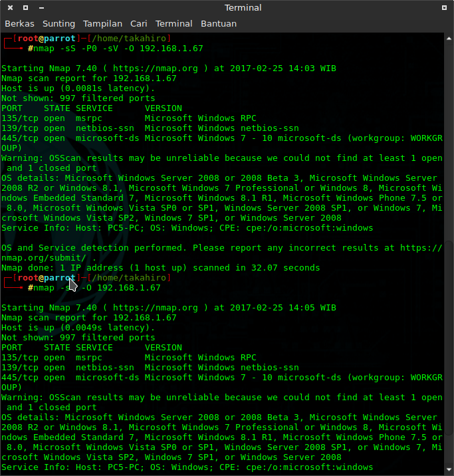454x476 pixels.
Task: Click the scrollbar down arrow
Action: click(x=449, y=470)
